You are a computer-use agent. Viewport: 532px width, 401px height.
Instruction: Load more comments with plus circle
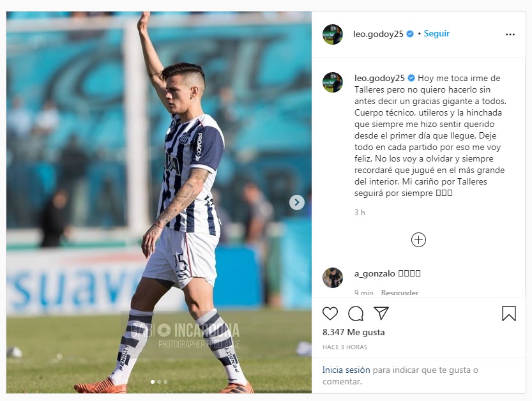[418, 240]
